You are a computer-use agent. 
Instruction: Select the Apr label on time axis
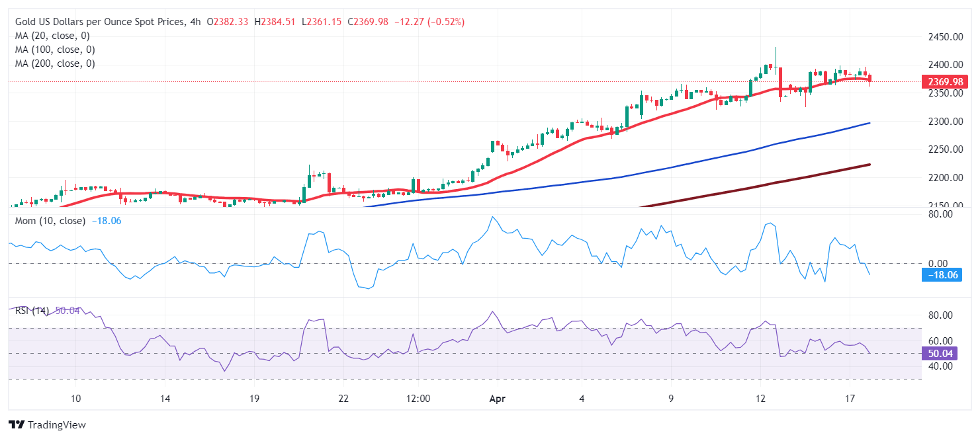pos(497,399)
